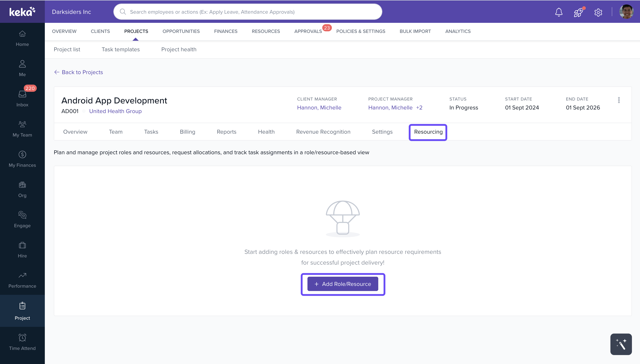The image size is (640, 364).
Task: Open the settings gear icon
Action: [598, 12]
